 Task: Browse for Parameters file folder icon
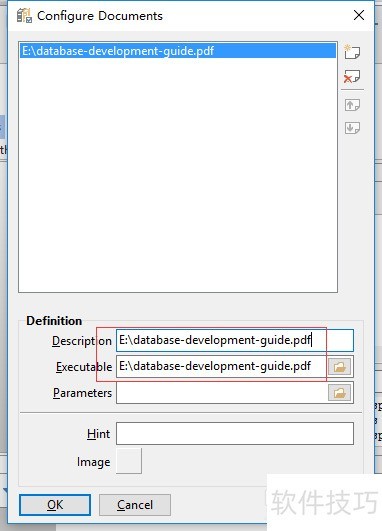click(339, 393)
